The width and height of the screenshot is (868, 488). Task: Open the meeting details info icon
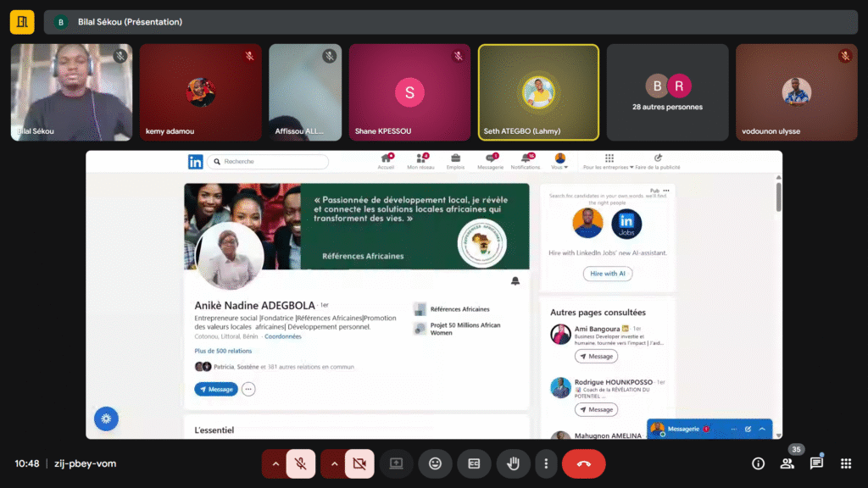tap(758, 463)
